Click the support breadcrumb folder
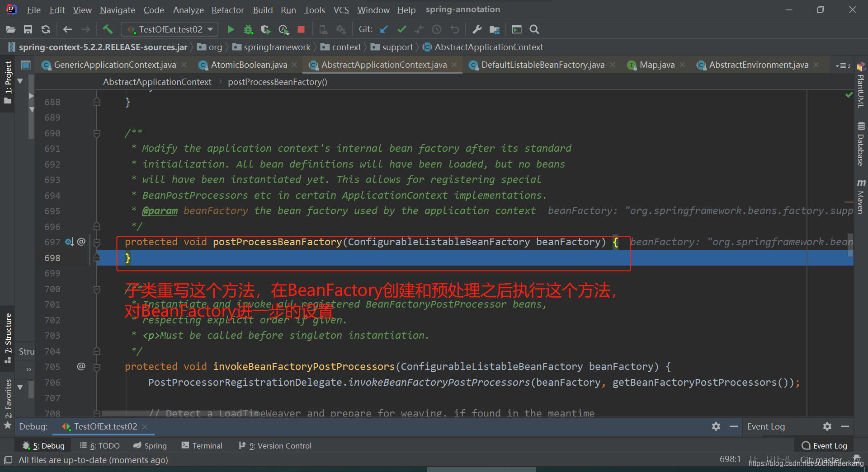868x472 pixels. pos(392,47)
